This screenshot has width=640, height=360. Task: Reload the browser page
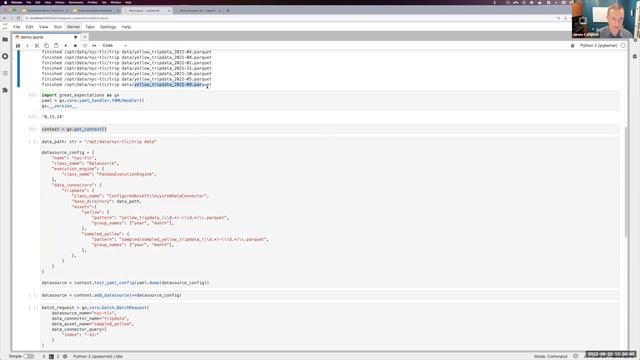click(x=18, y=18)
